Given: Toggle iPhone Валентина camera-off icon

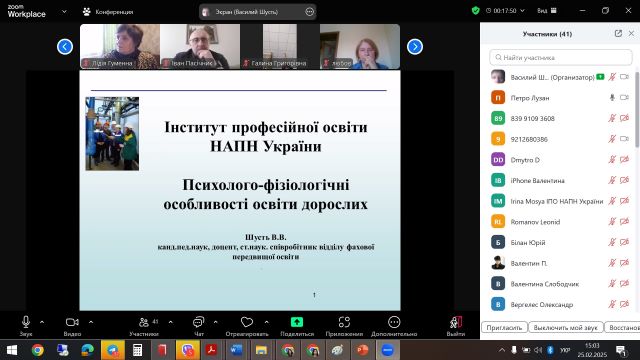Looking at the screenshot, I should pos(624,180).
